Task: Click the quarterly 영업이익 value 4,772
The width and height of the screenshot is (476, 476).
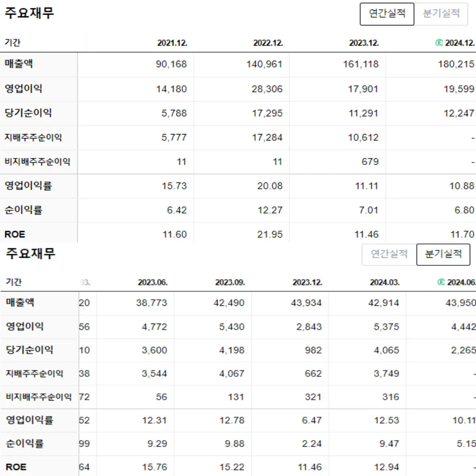Action: pos(154,327)
